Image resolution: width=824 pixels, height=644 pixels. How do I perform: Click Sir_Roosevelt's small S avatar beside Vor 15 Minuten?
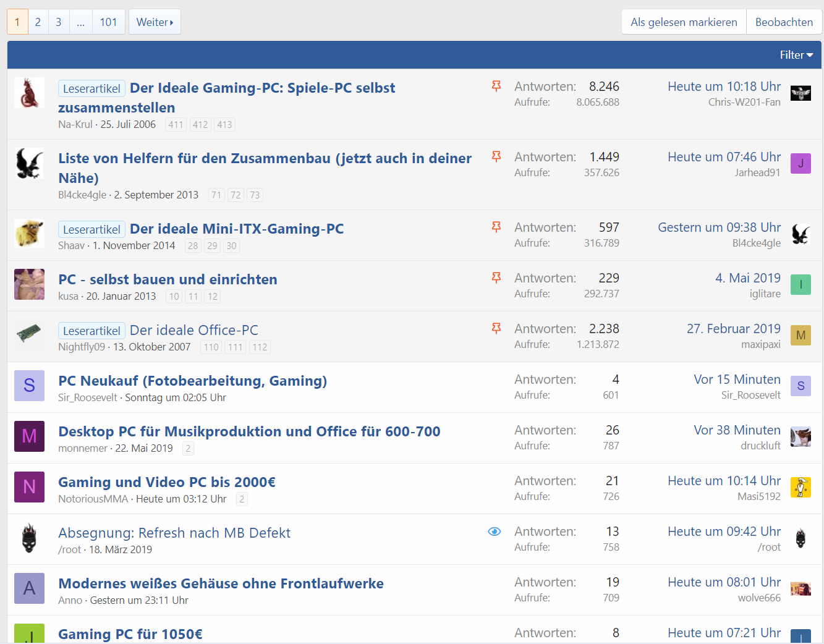pyautogui.click(x=801, y=386)
